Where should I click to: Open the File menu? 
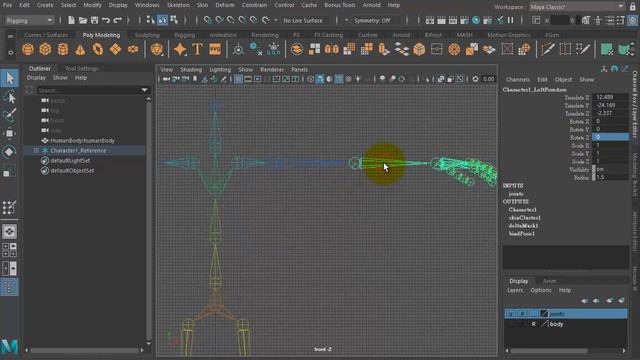[x=7, y=5]
